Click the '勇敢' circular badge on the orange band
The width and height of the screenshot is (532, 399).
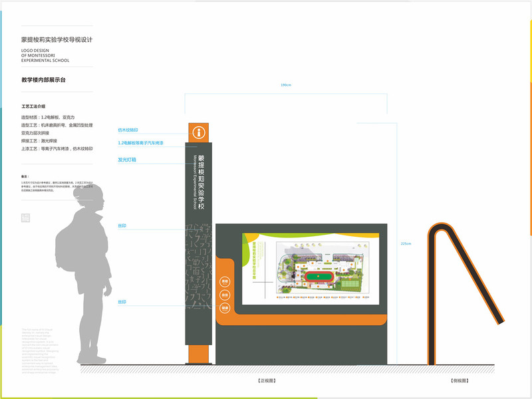point(225,281)
